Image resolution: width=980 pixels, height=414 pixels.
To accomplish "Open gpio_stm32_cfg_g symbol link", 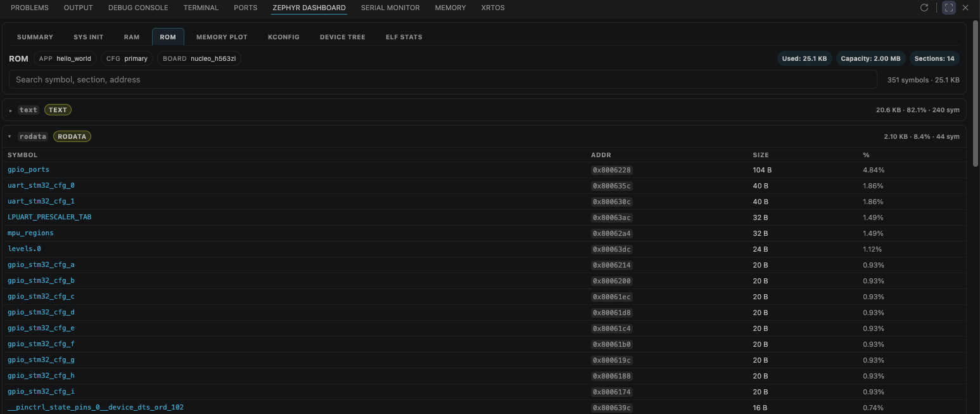I will coord(41,360).
